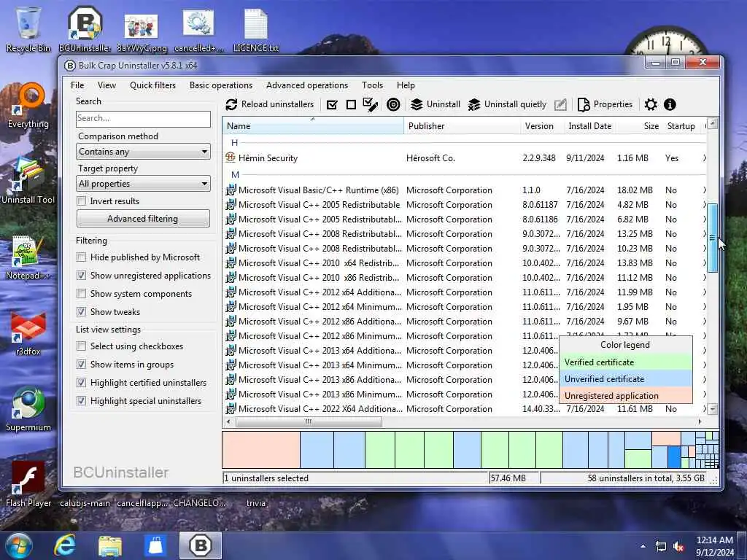Click the Start orb button
This screenshot has width=747, height=560.
coord(18,545)
